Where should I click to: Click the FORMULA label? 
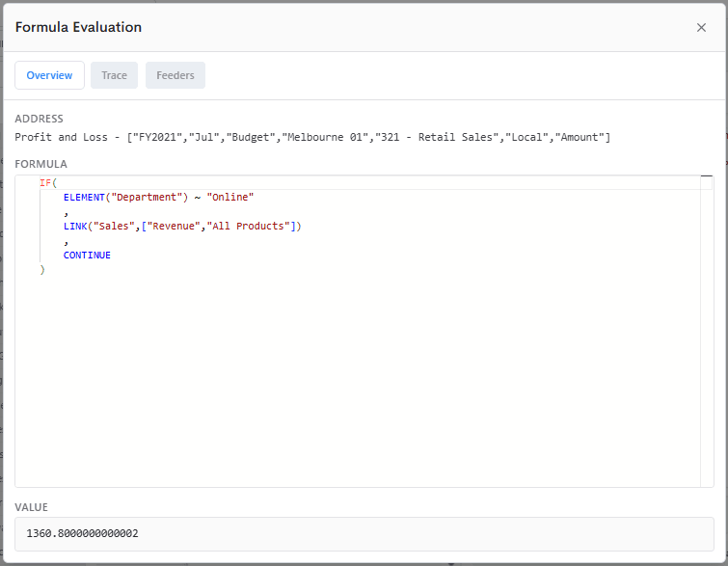[x=40, y=164]
